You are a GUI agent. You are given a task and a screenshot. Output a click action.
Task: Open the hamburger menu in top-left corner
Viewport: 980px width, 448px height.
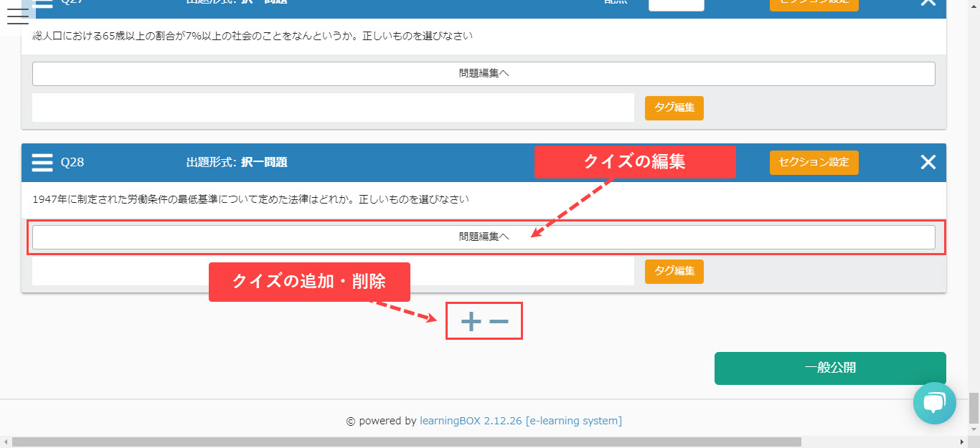(17, 17)
